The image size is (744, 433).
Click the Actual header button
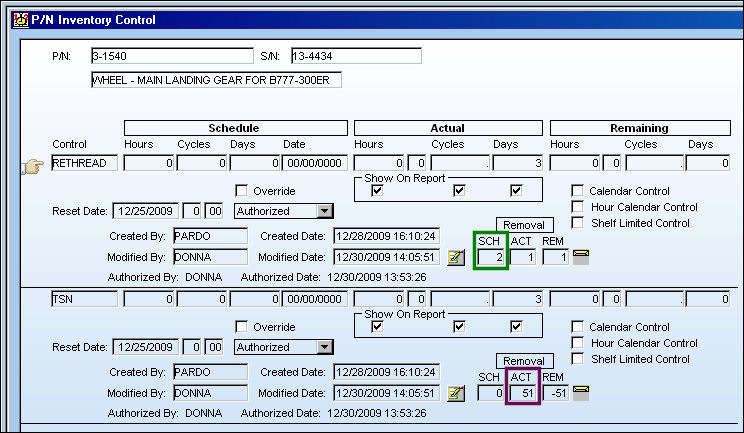(448, 128)
